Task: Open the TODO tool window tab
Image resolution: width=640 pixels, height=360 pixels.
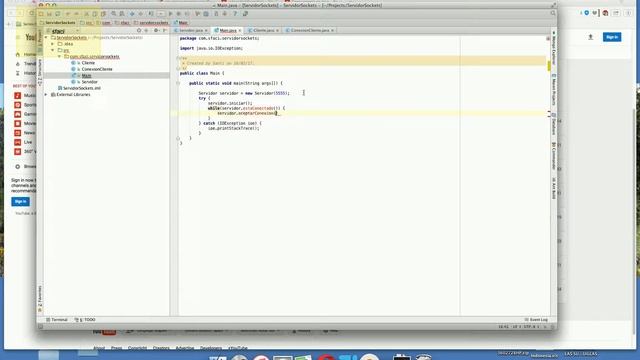Action: (x=85, y=320)
